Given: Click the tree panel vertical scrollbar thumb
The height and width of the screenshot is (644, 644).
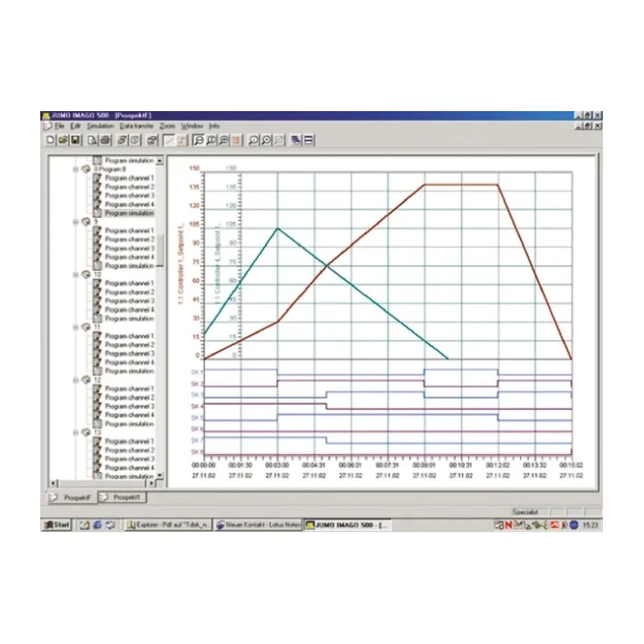Looking at the screenshot, I should [159, 251].
